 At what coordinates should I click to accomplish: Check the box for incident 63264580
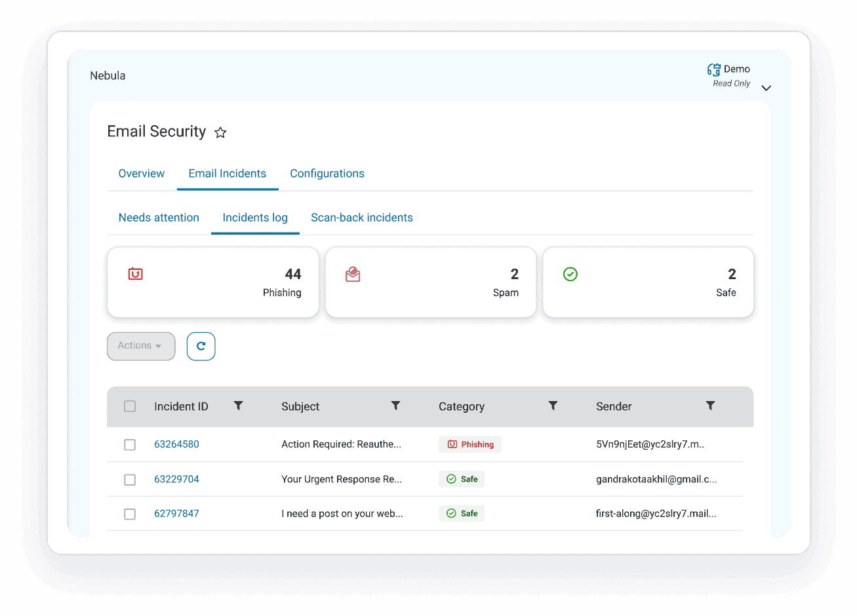(130, 445)
